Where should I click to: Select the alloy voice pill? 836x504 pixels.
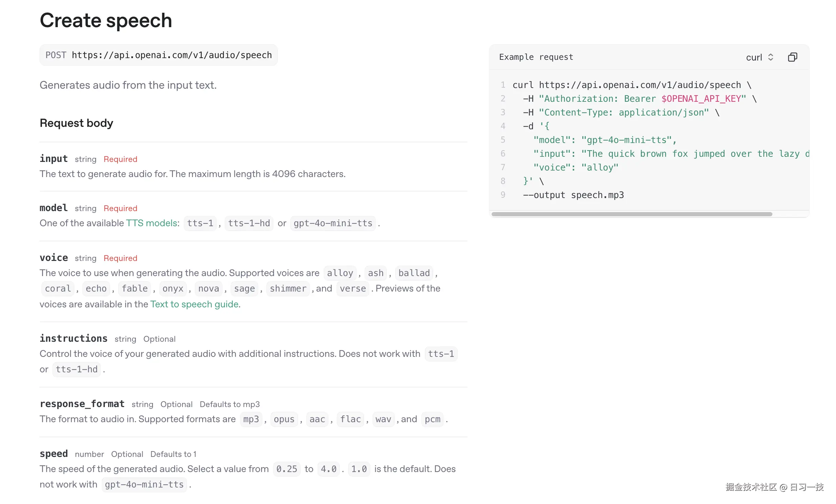click(x=340, y=273)
